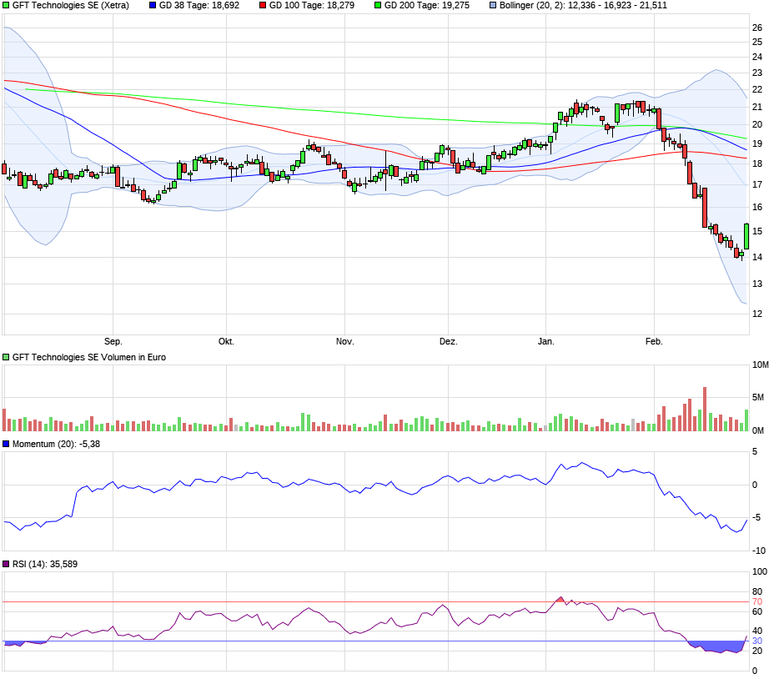The width and height of the screenshot is (784, 679).
Task: Click the 'Feb.' month label on time axis
Action: pyautogui.click(x=654, y=341)
